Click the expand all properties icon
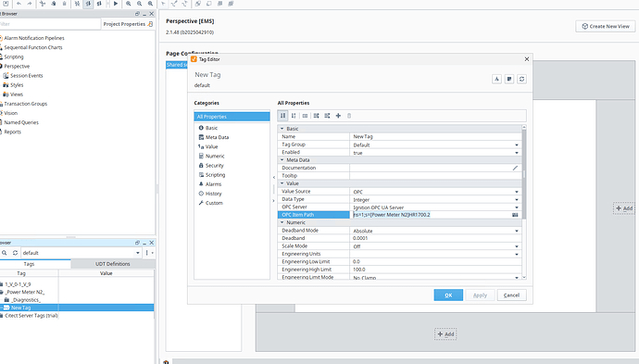This screenshot has width=639, height=364. point(316,116)
